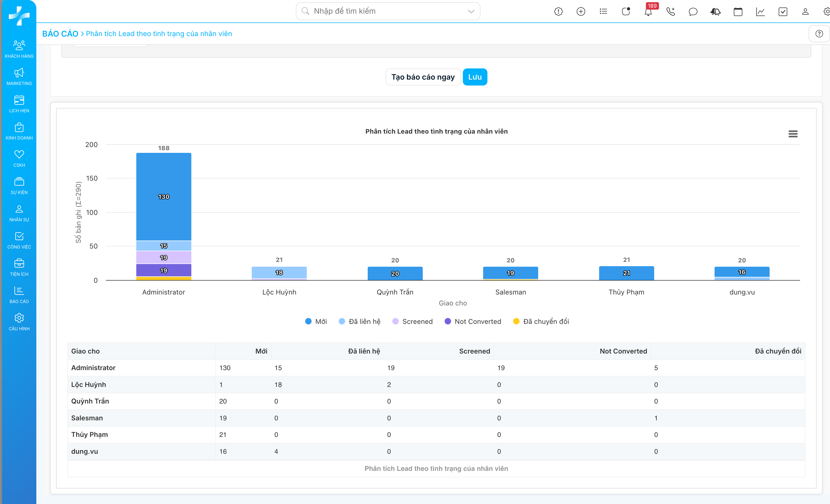Open the KHÁCH HÀNG sidebar menu
The image size is (830, 504).
click(x=19, y=49)
